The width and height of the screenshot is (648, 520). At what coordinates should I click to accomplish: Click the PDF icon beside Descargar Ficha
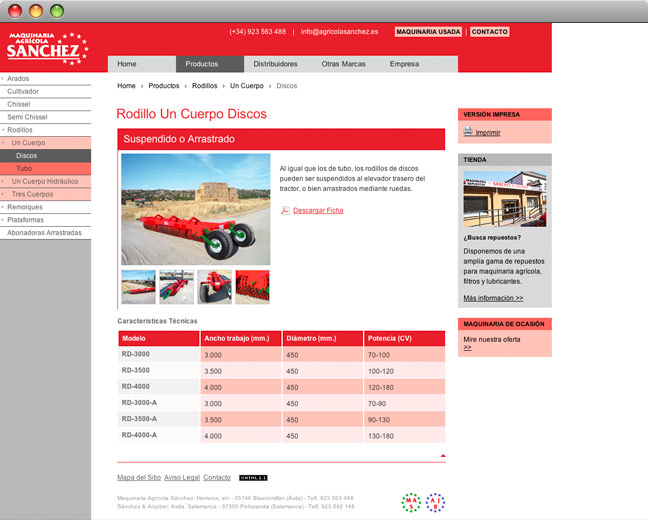coord(285,210)
